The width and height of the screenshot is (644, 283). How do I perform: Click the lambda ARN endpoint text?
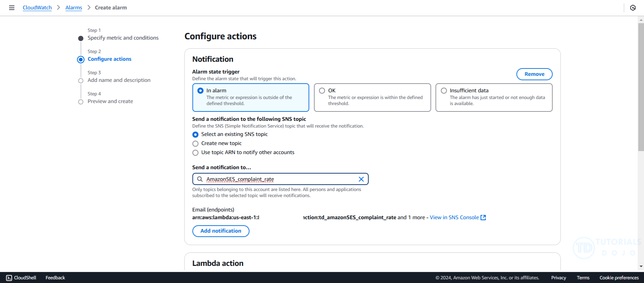pyautogui.click(x=294, y=218)
